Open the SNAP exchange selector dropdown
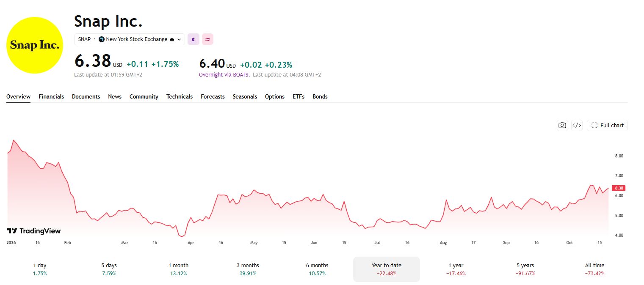Viewport: 644px width, 285px height. tap(130, 39)
